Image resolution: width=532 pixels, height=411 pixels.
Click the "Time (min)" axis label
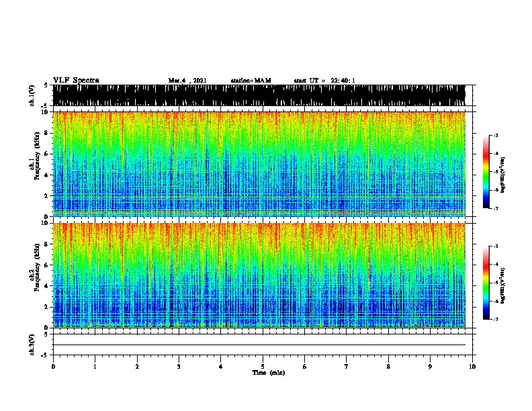click(x=269, y=373)
